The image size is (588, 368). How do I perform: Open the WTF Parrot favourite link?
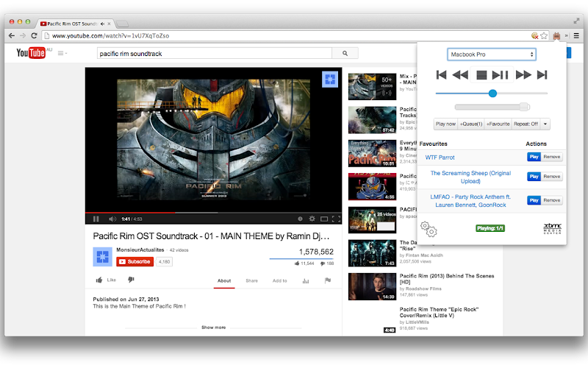coord(440,158)
